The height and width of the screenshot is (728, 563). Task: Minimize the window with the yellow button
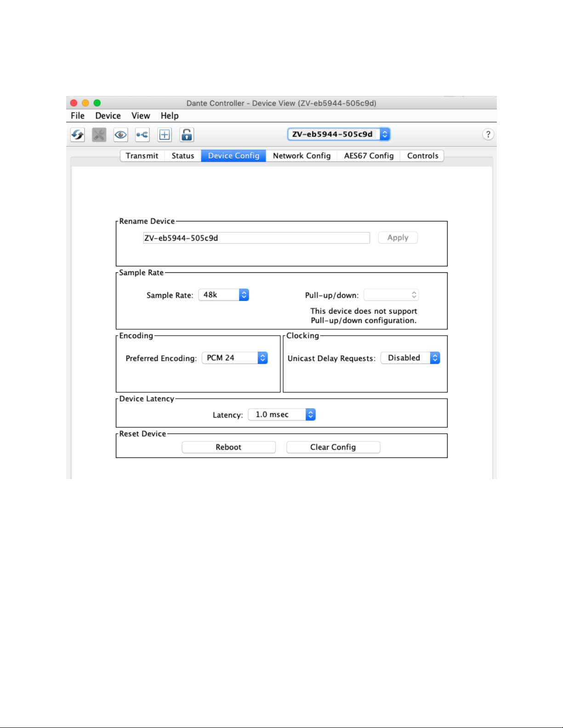click(85, 103)
